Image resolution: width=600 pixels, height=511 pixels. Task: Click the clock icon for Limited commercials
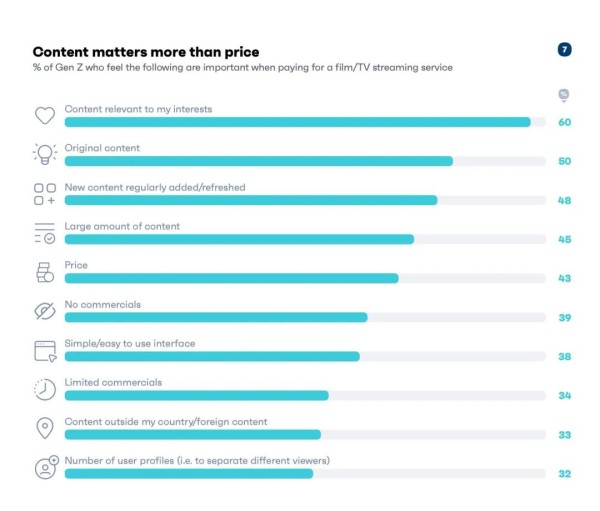(x=44, y=389)
